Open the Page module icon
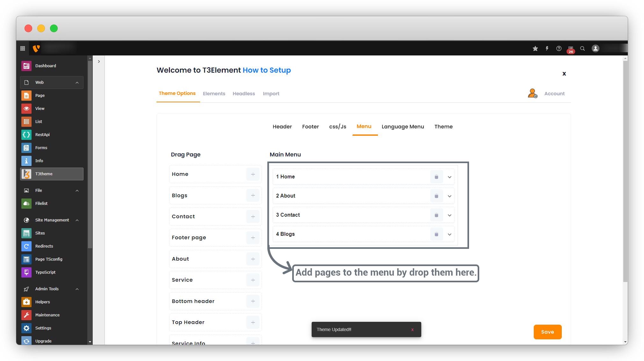This screenshot has height=361, width=644. [x=26, y=96]
